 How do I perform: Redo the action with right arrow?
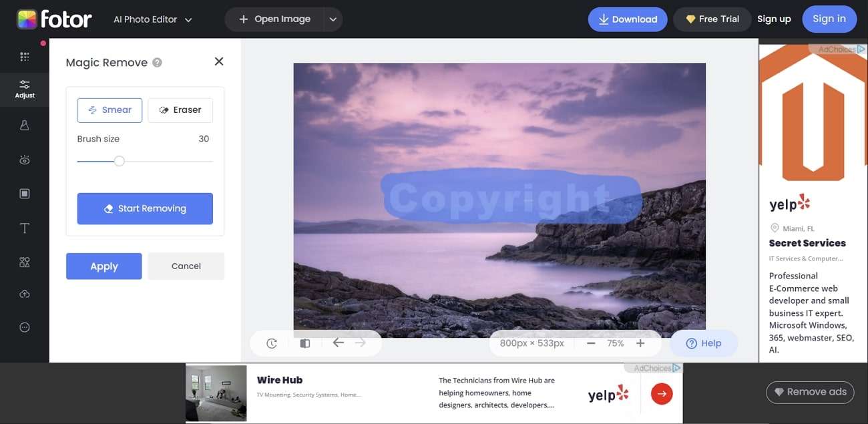click(361, 343)
